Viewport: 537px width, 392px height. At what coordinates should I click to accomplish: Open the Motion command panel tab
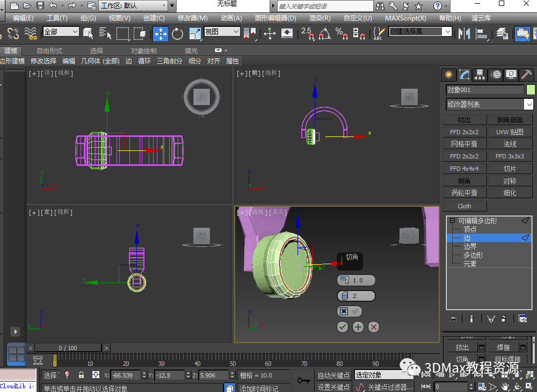(x=495, y=75)
